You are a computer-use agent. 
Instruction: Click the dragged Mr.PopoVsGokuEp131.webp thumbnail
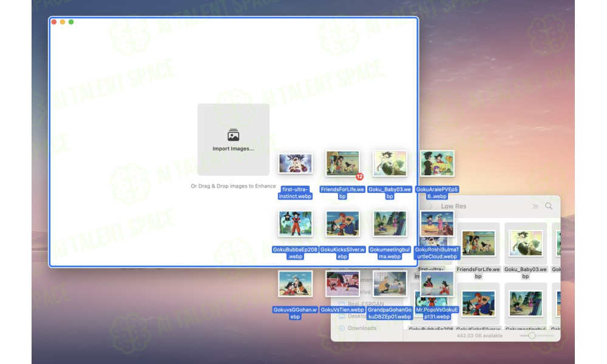tap(437, 284)
